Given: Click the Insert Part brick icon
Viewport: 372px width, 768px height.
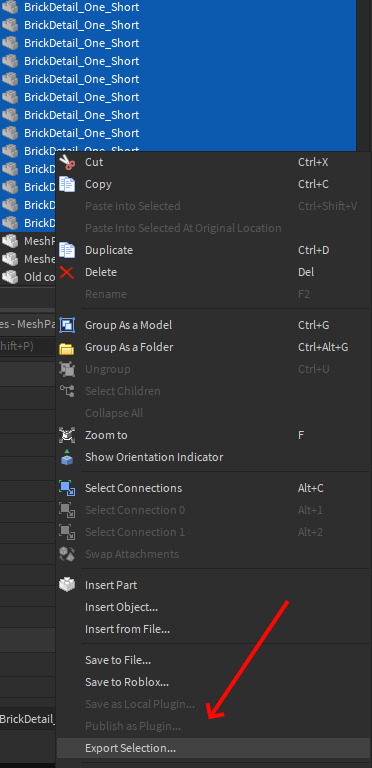Looking at the screenshot, I should [x=67, y=585].
